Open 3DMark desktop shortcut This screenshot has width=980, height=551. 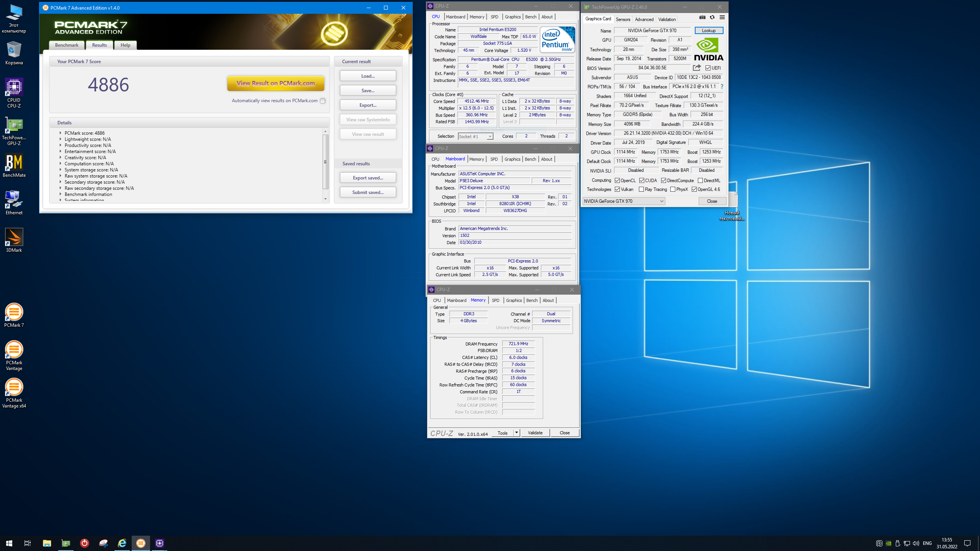click(14, 240)
